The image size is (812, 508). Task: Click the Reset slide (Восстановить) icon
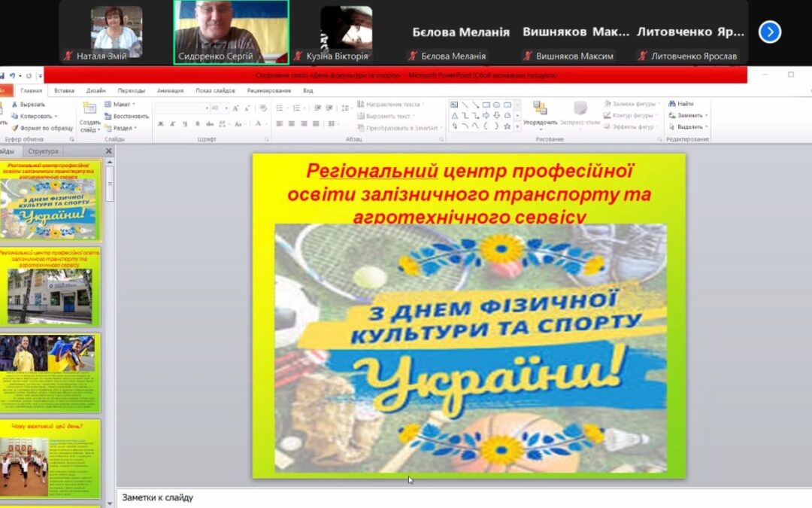coord(108,116)
